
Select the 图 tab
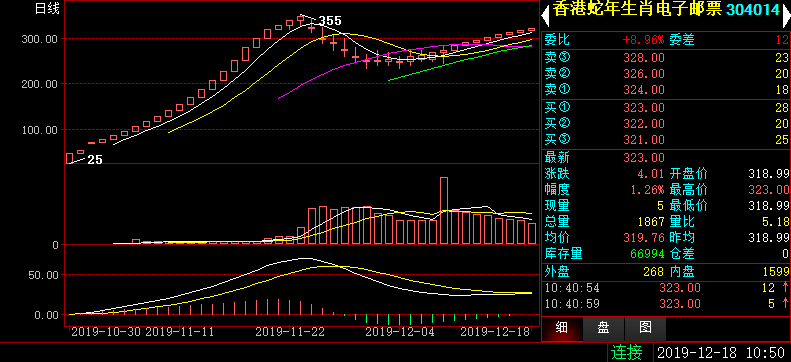(645, 328)
